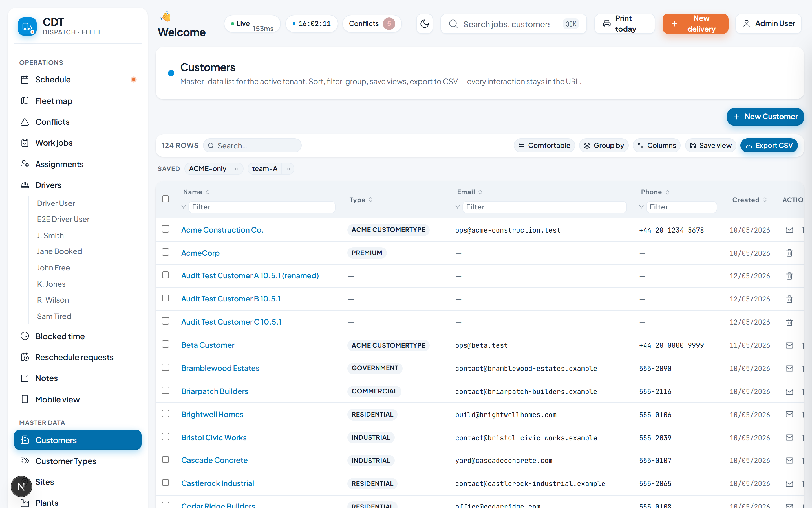Click email icon for Bristol Civic Works
The width and height of the screenshot is (812, 508).
[x=789, y=437]
